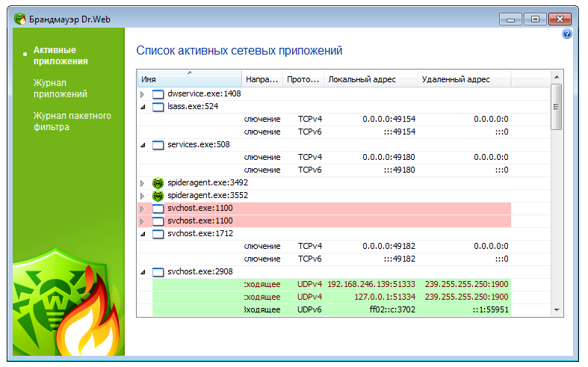
Task: Select svchost.exe:1712 row text
Action: 200,233
